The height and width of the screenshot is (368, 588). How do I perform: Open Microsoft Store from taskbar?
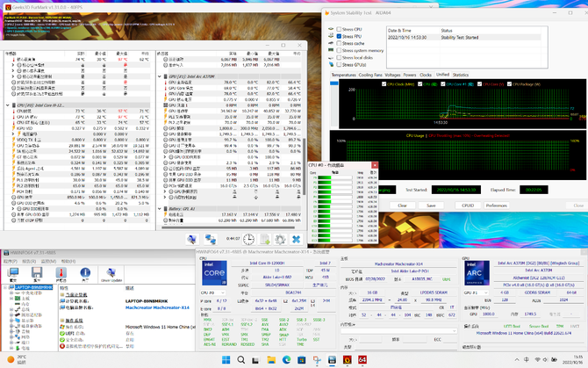302,360
